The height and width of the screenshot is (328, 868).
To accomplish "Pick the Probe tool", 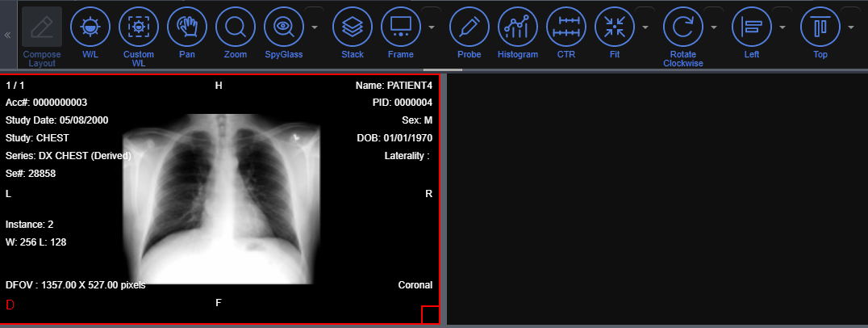I will point(469,27).
